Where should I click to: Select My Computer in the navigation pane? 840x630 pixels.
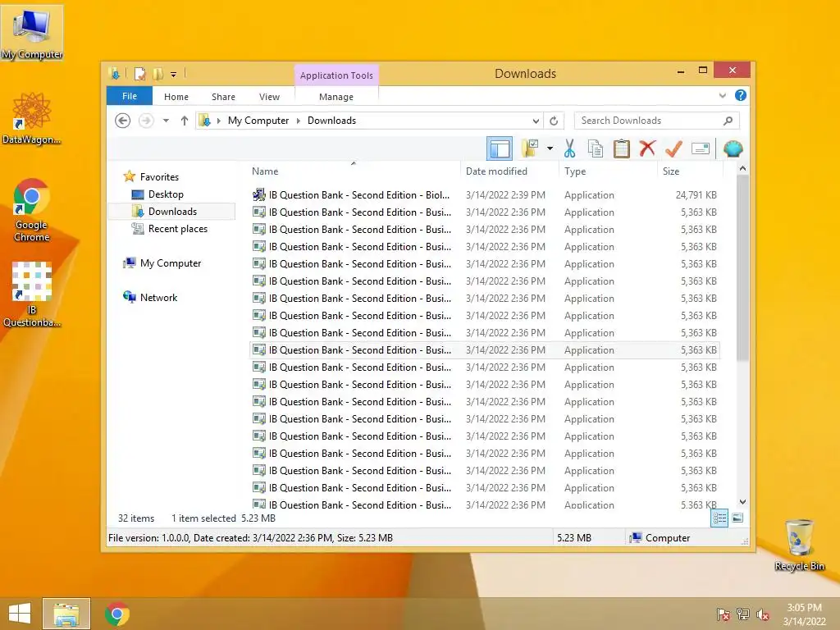click(171, 263)
